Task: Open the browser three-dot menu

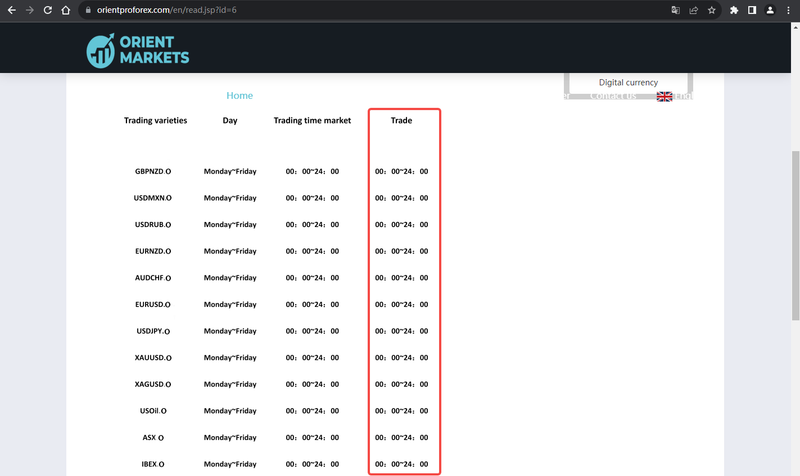Action: (x=788, y=10)
